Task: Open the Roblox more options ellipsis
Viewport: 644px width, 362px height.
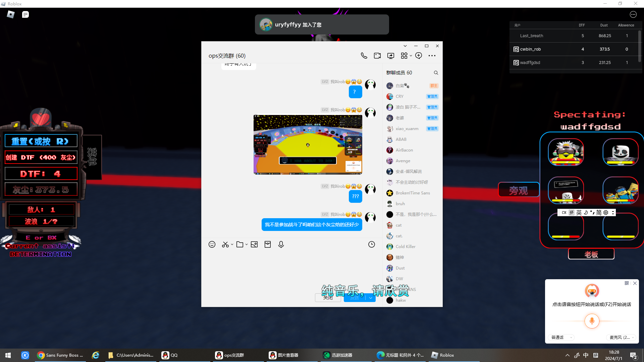Action: point(633,14)
